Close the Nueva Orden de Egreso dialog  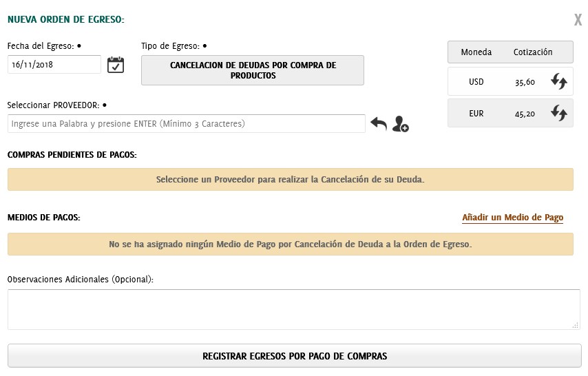click(578, 20)
